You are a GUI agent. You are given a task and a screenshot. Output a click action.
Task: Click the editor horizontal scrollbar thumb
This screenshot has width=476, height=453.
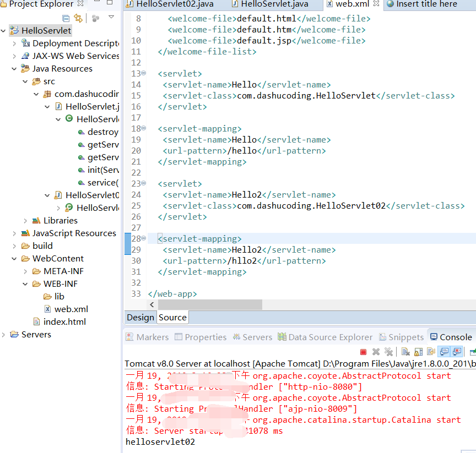(x=210, y=305)
